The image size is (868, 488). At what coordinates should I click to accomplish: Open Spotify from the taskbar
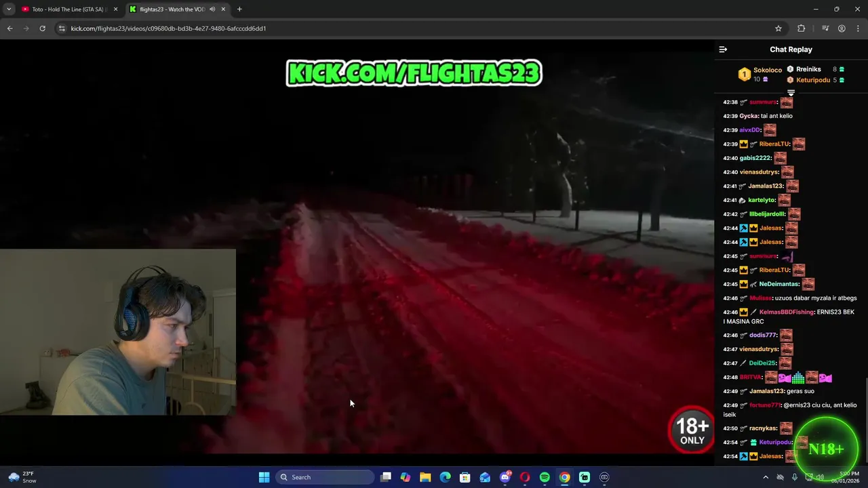(545, 477)
